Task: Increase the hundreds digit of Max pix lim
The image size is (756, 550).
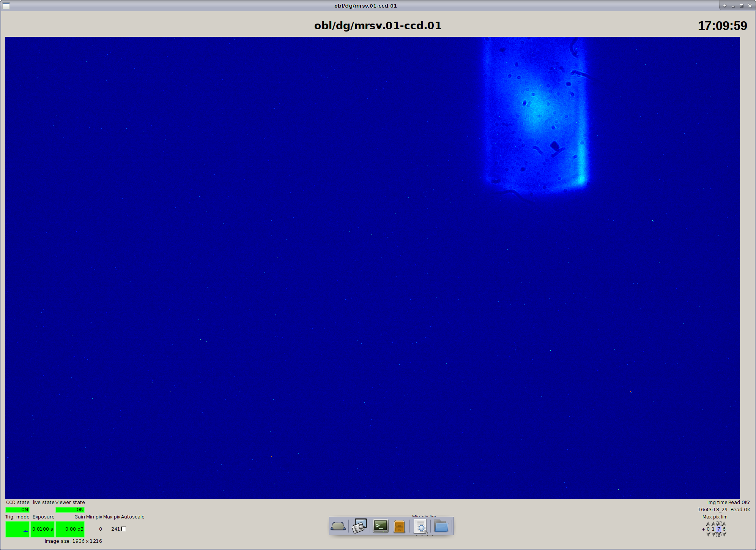Action: (713, 524)
